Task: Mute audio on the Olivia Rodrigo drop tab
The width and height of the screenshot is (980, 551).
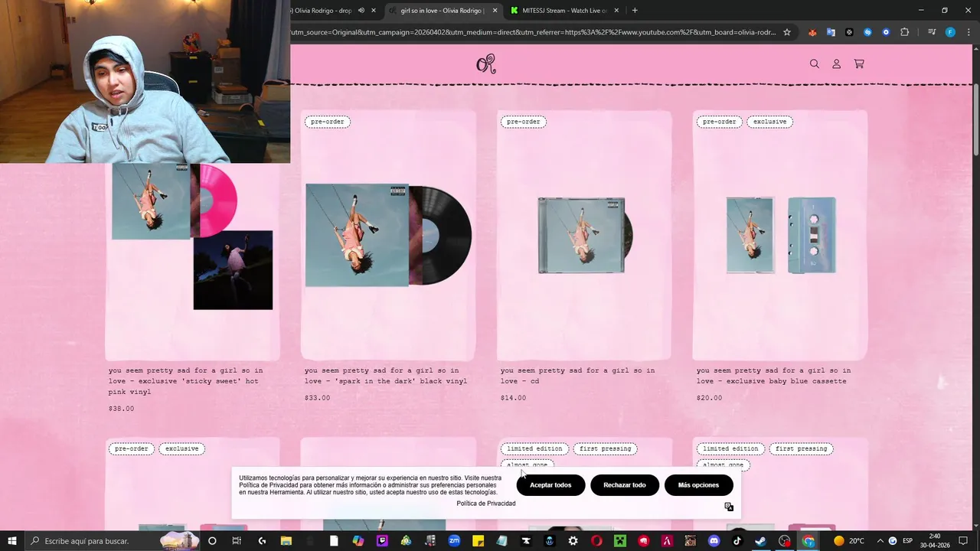Action: tap(361, 11)
